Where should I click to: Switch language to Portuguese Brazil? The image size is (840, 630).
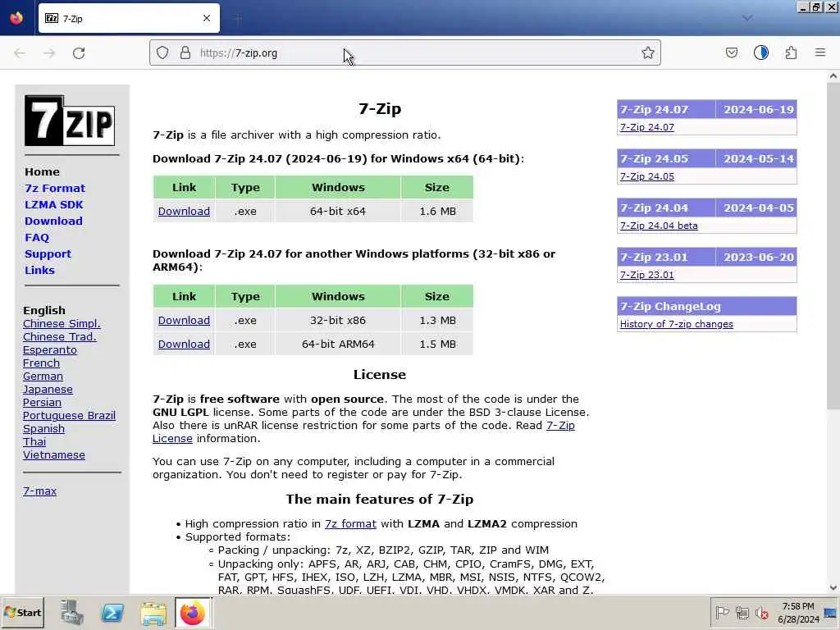pos(69,415)
